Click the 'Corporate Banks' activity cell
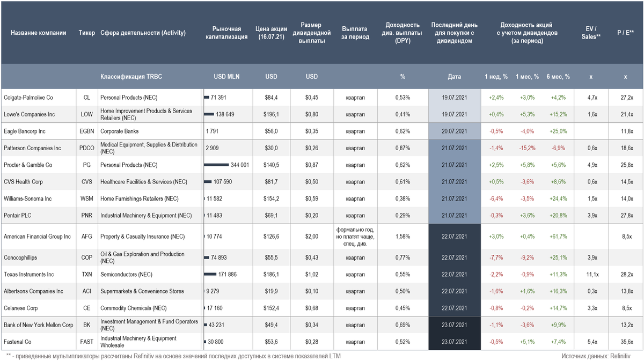Viewport: 644px width, 361px height. tap(120, 131)
